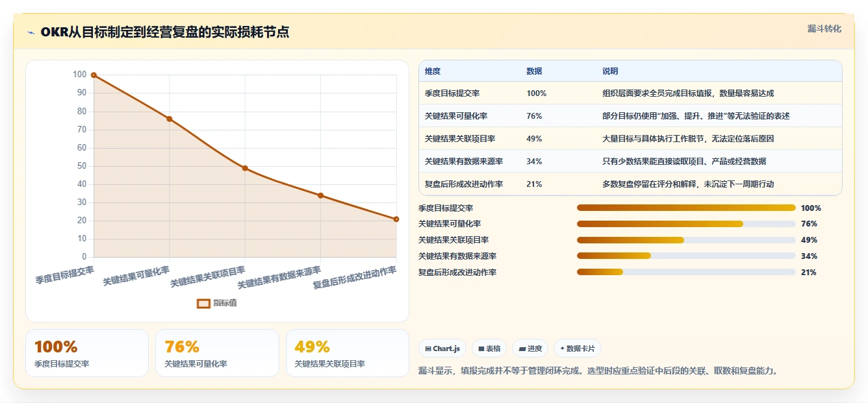The image size is (868, 403).
Task: Click the 数据 table column header
Action: click(x=534, y=71)
